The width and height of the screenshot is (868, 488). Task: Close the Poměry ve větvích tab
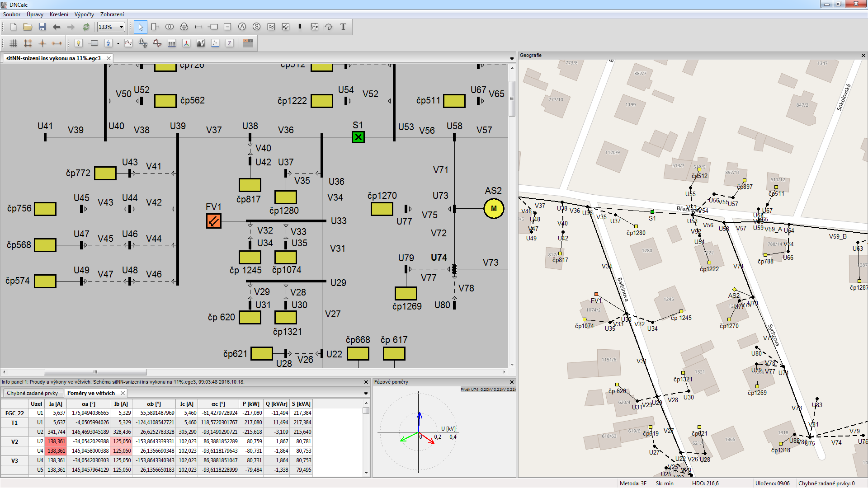(x=123, y=393)
